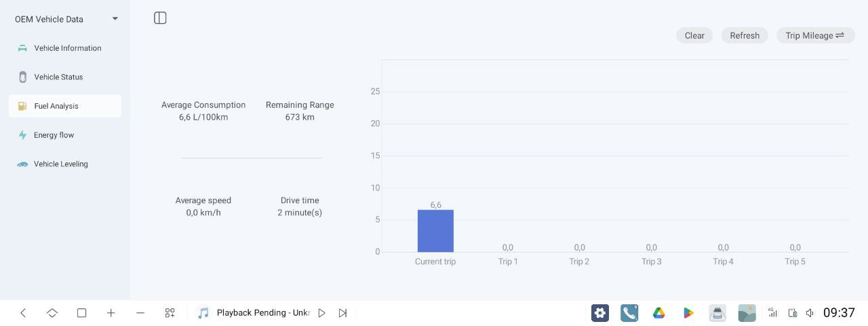This screenshot has height=326, width=868.
Task: Increase volume with the plus icon
Action: click(x=111, y=313)
